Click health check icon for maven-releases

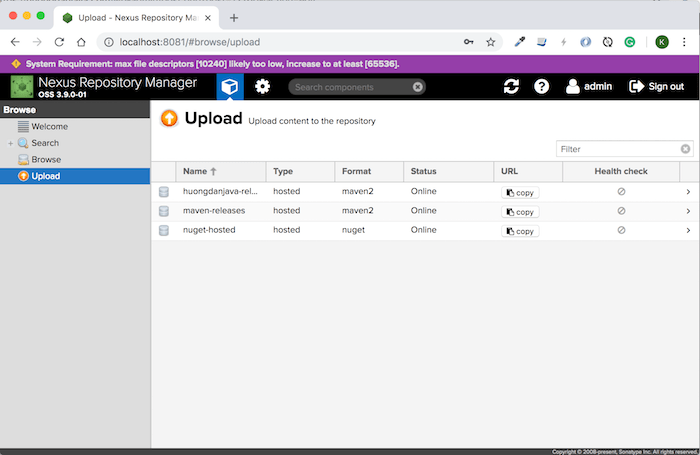click(x=621, y=211)
